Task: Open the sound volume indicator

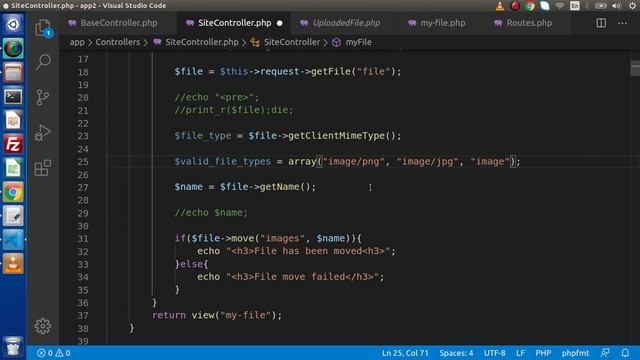Action: pos(616,6)
